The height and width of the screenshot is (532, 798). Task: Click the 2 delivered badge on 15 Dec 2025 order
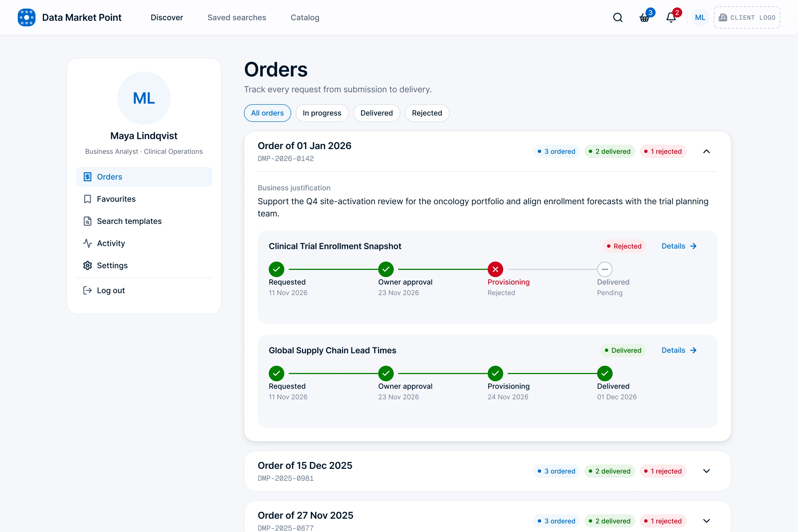point(610,471)
